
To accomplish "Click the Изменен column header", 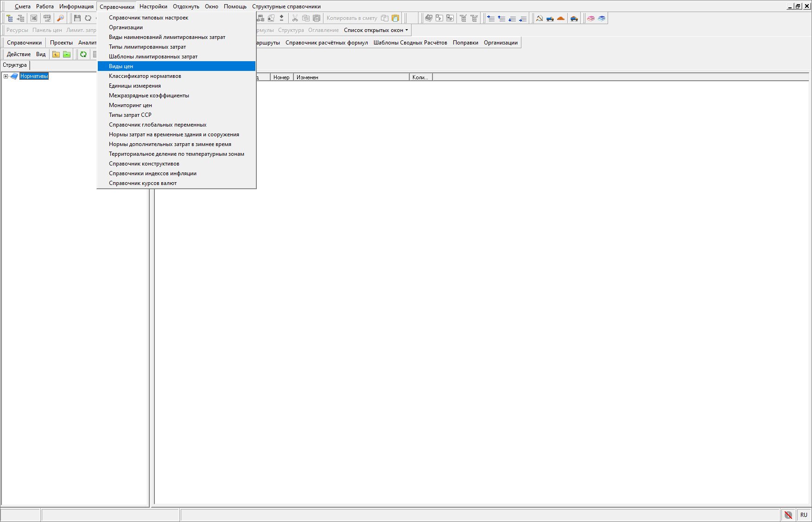I will [307, 77].
